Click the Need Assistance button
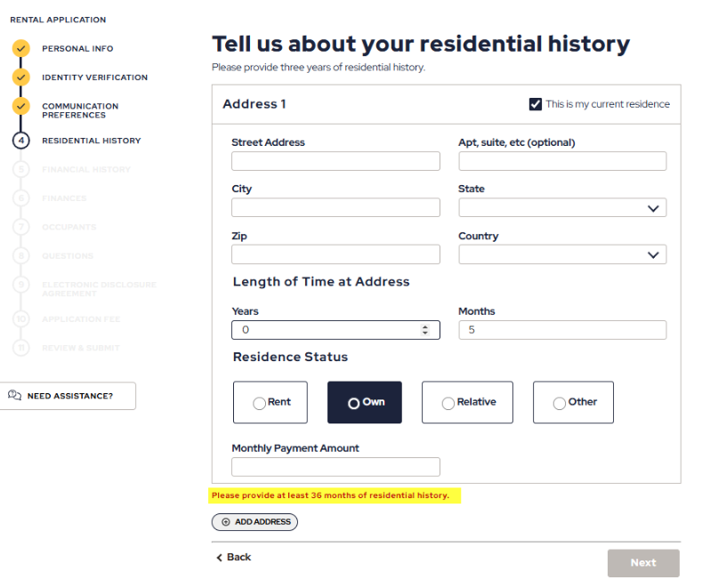Viewport: 710px width, 588px height. click(x=67, y=396)
